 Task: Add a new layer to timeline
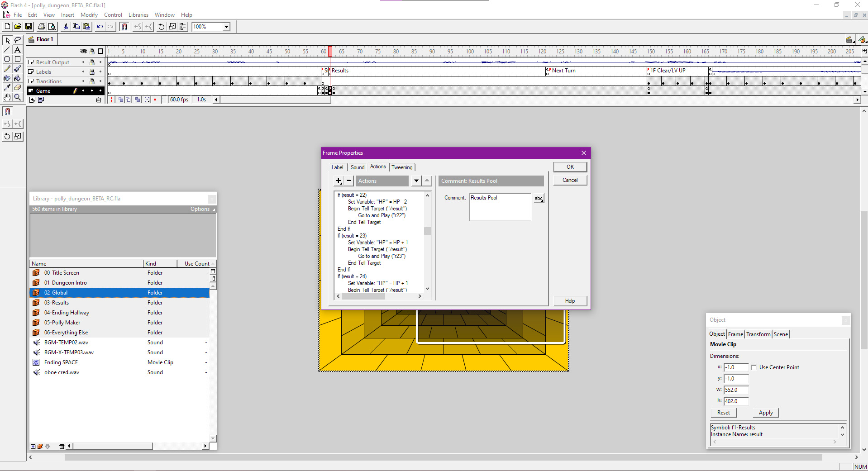[32, 100]
